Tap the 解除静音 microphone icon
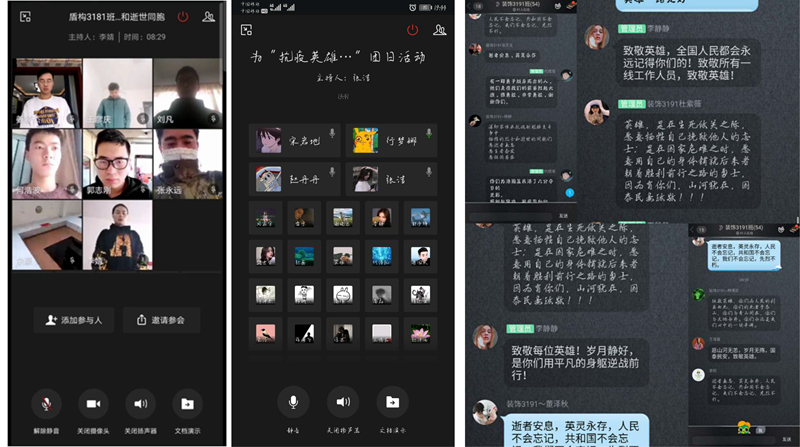 click(47, 403)
